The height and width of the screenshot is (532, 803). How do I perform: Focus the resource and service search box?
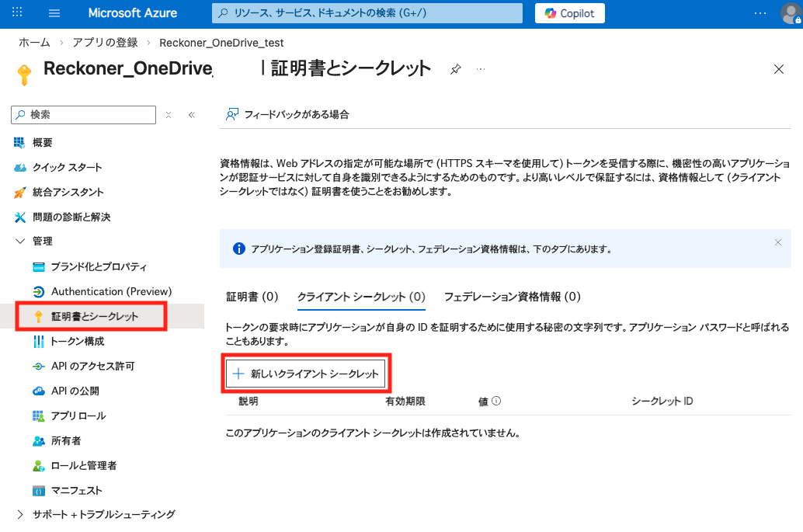[x=367, y=13]
